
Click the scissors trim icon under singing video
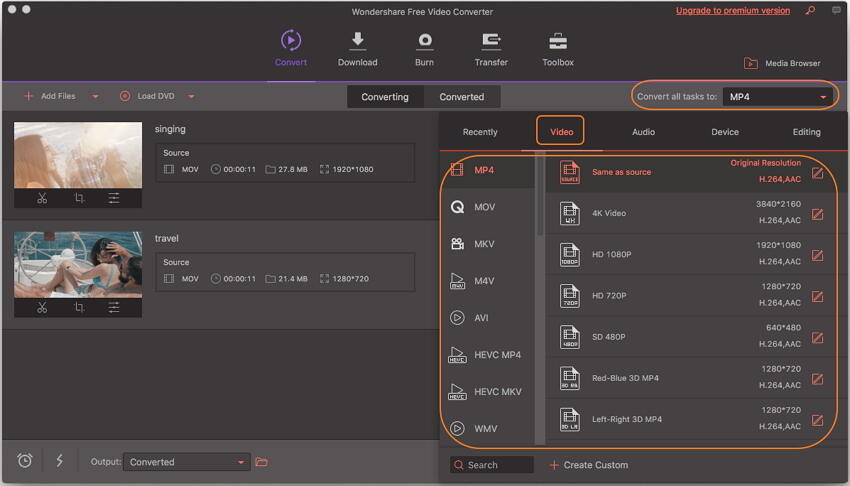42,198
